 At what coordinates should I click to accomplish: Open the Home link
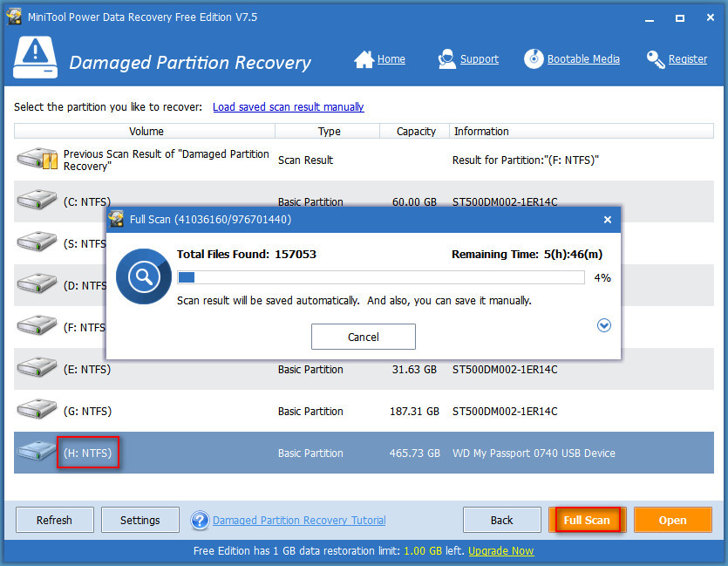391,59
